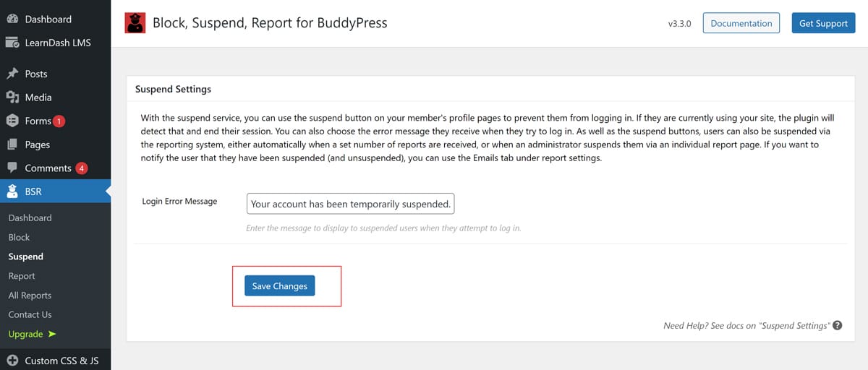Click the Pages icon in sidebar
The image size is (868, 370).
click(12, 145)
